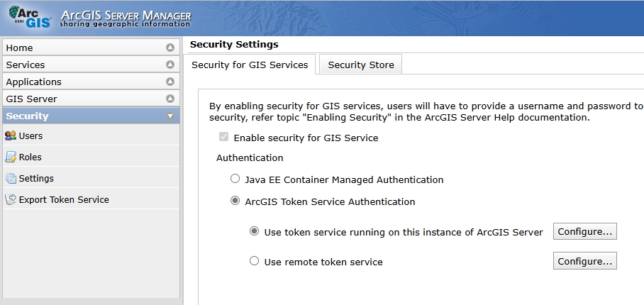
Task: Choose Use remote token service
Action: coord(255,262)
